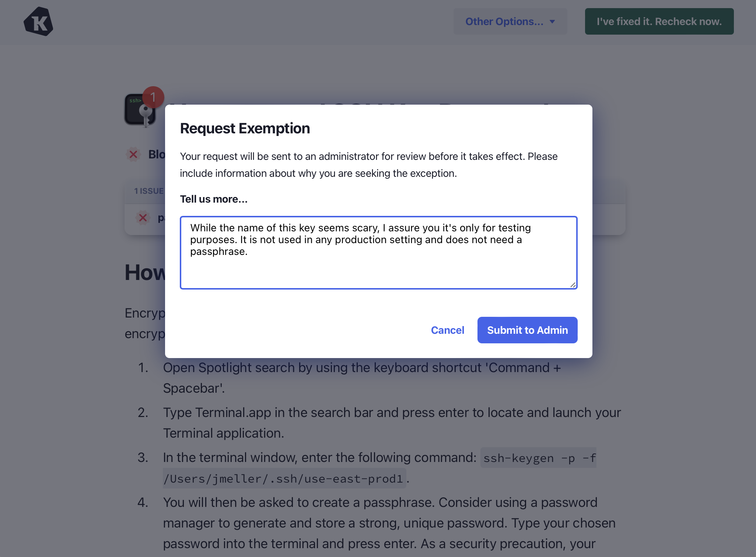The width and height of the screenshot is (756, 557).
Task: Click the caret arrow beside Other Options
Action: coord(552,22)
